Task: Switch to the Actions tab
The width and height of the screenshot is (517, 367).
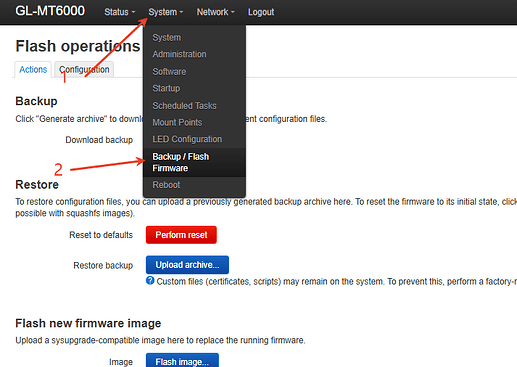Action: coord(33,70)
